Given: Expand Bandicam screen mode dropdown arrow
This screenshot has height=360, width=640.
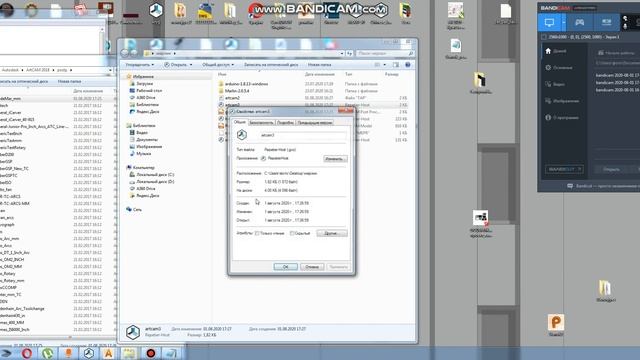Looking at the screenshot, I should [564, 22].
